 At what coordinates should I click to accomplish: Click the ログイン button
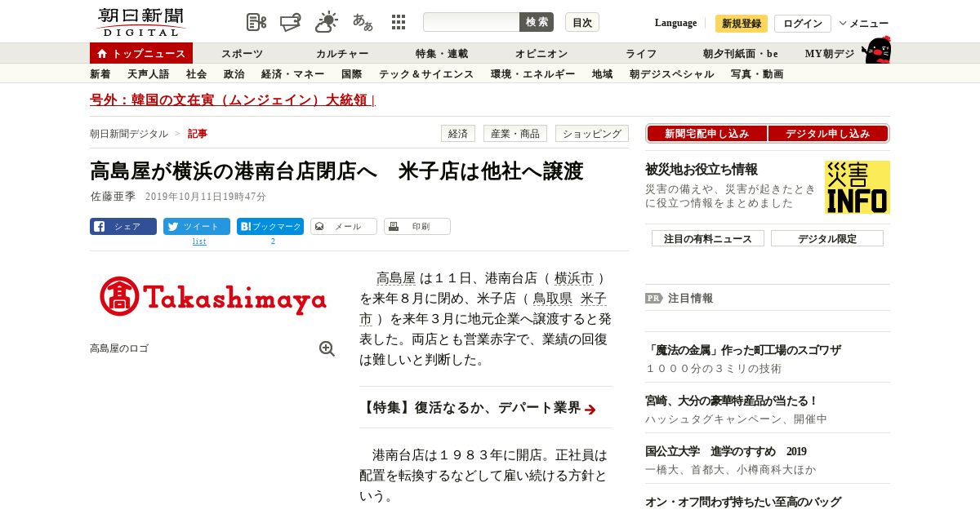pos(803,24)
